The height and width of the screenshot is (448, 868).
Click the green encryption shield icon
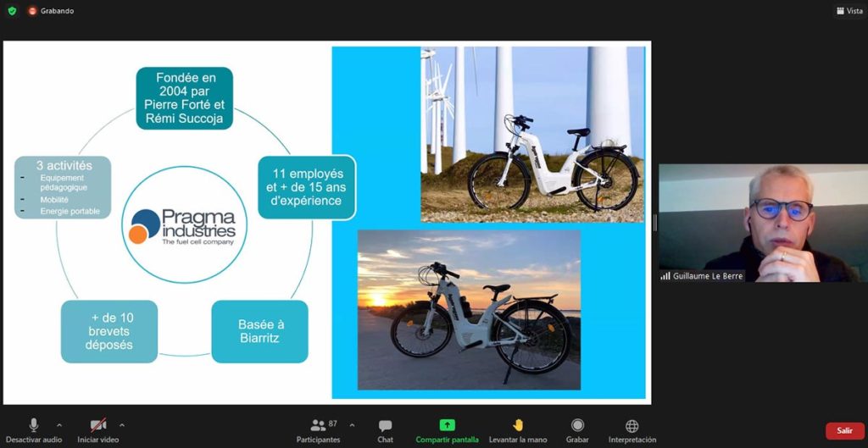pyautogui.click(x=12, y=11)
